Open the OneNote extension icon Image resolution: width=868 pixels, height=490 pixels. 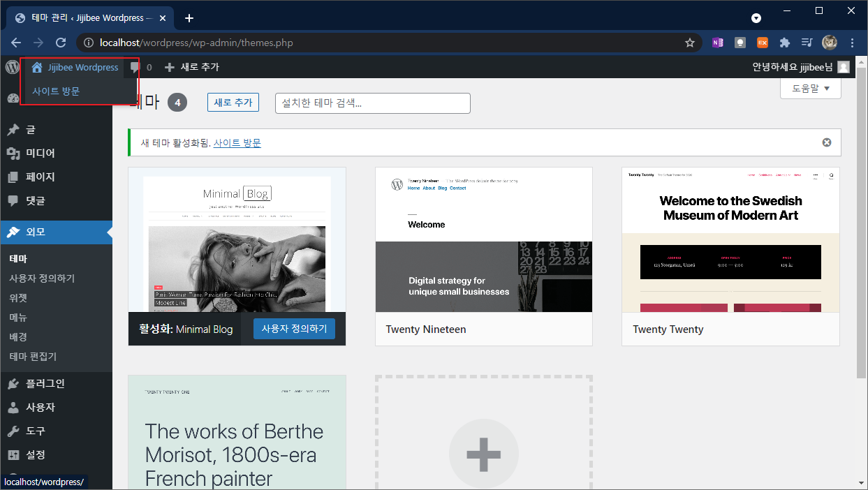[x=717, y=43]
